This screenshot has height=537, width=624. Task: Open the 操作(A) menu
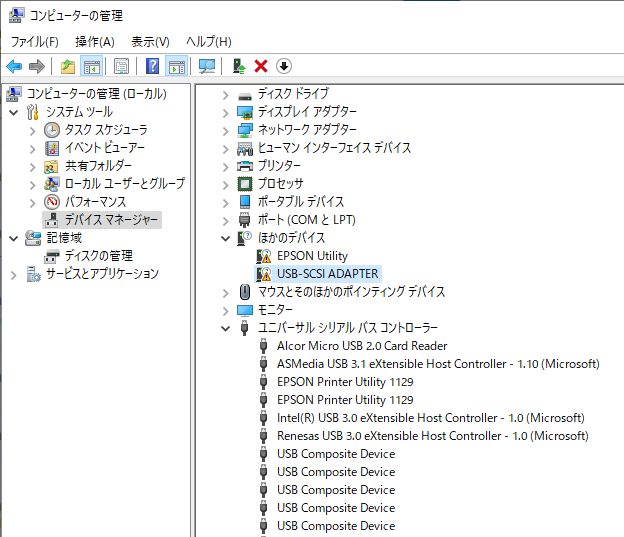(x=95, y=41)
